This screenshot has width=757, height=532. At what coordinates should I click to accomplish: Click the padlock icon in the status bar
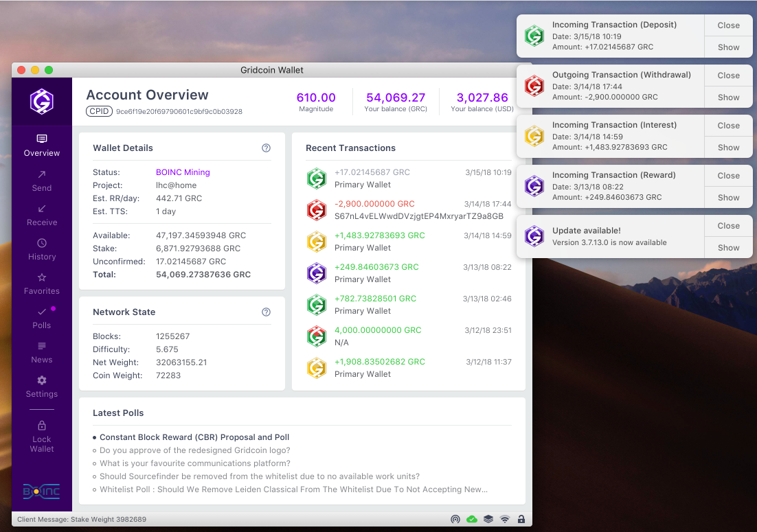coord(521,520)
